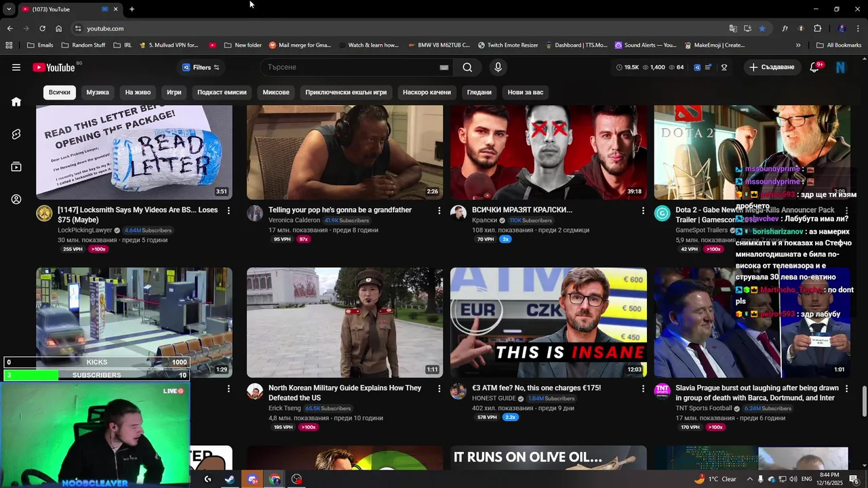
Task: Close the (1073) YouTube tab
Action: 115,9
